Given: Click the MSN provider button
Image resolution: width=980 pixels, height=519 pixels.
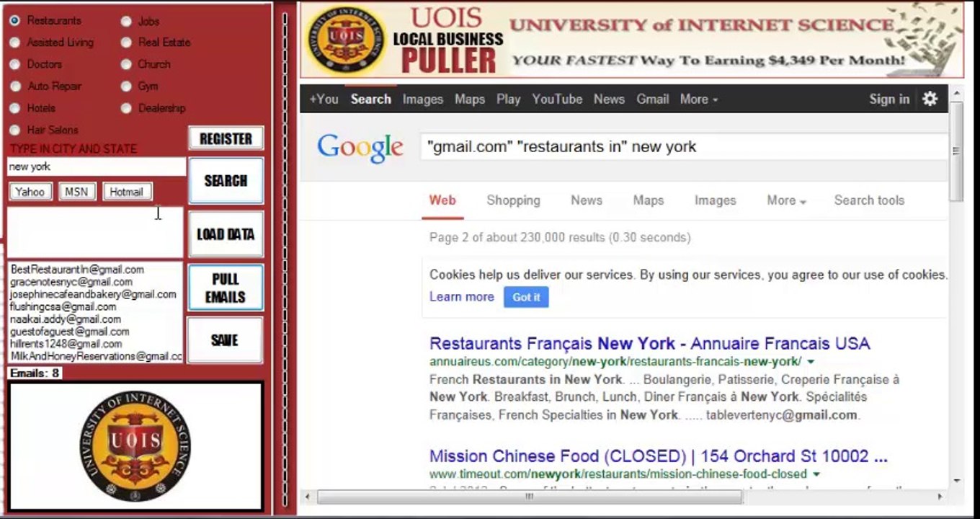Looking at the screenshot, I should [76, 192].
